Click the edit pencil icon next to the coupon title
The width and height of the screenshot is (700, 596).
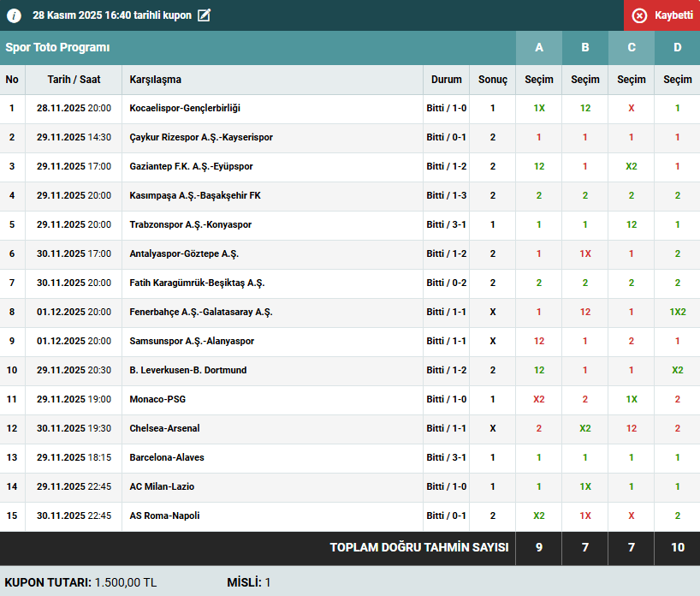pos(204,15)
